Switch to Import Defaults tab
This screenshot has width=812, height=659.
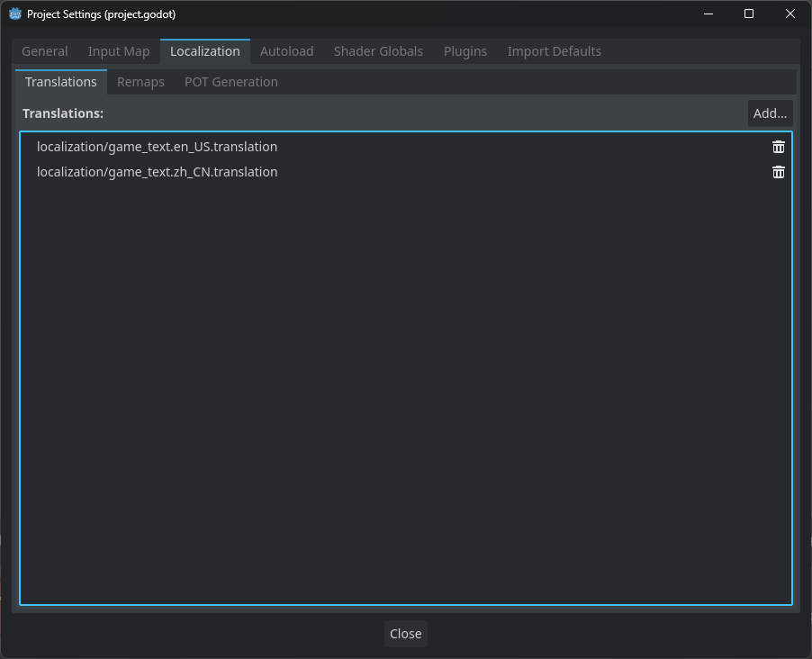(554, 51)
